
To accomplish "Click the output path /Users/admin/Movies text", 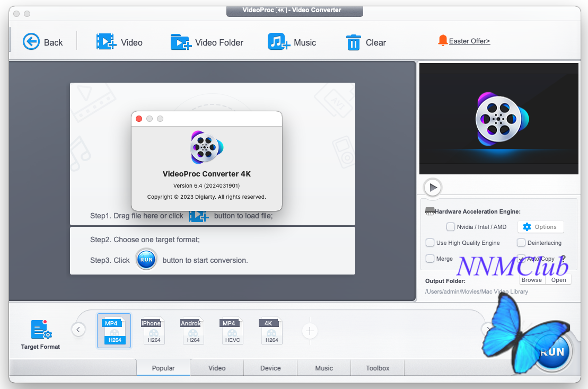I will 477,291.
